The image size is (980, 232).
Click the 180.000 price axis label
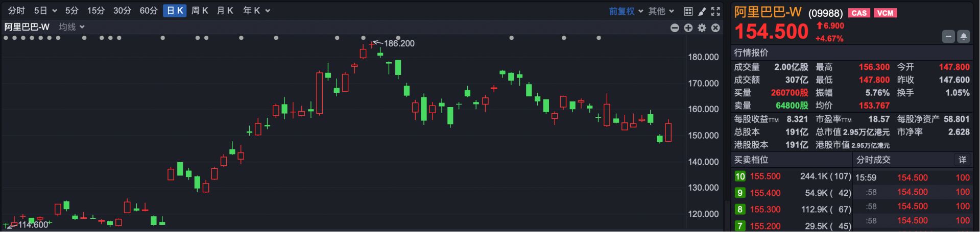point(703,57)
